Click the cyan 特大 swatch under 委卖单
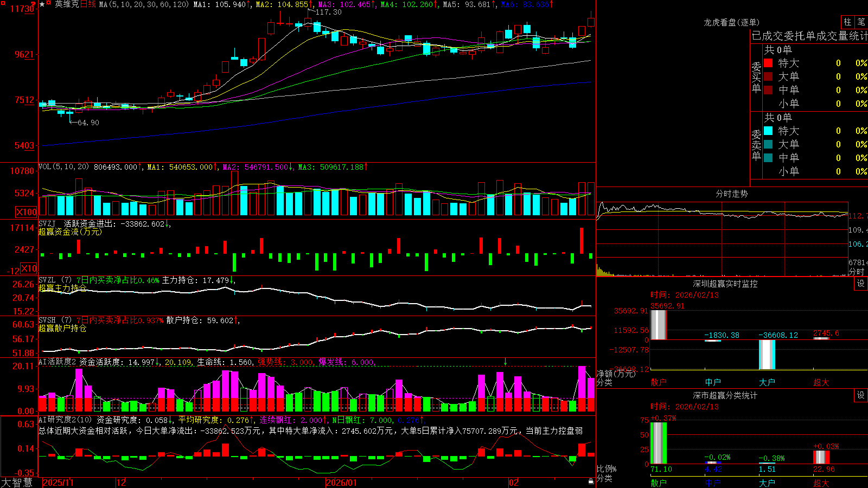Image resolution: width=868 pixels, height=488 pixels. [768, 131]
